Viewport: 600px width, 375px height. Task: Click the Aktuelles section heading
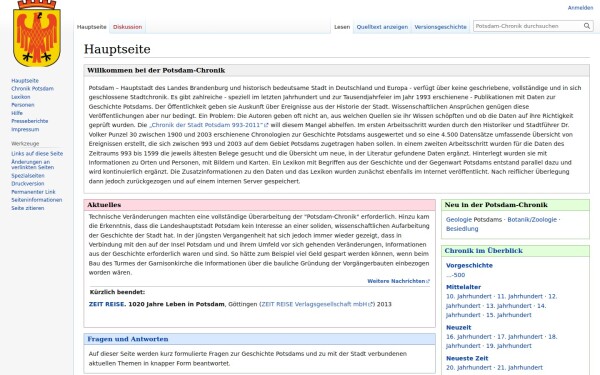pos(104,205)
